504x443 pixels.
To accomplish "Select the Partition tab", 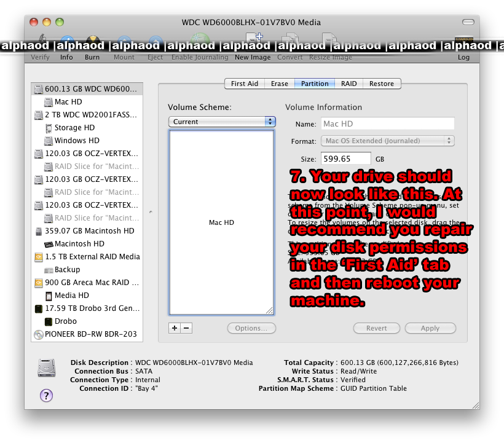I will point(315,84).
